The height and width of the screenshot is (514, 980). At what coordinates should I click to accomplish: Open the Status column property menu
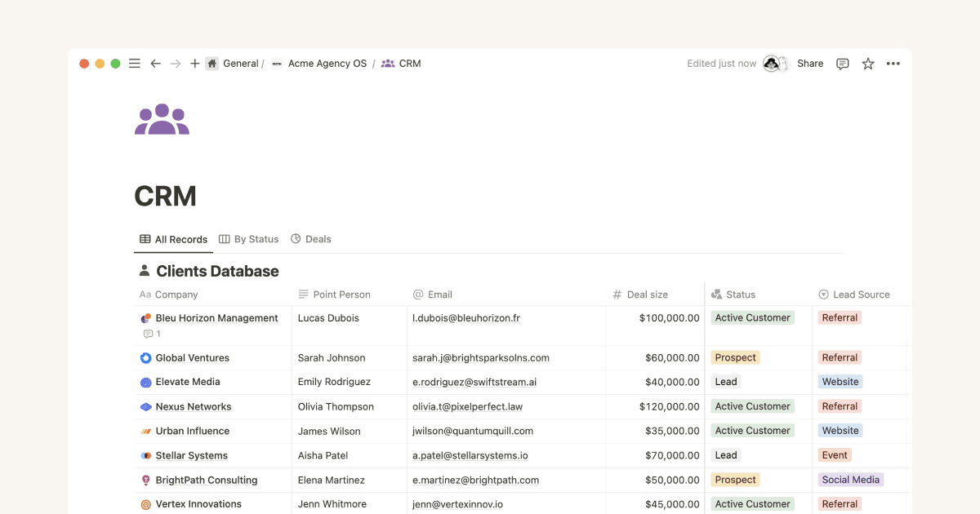point(738,294)
